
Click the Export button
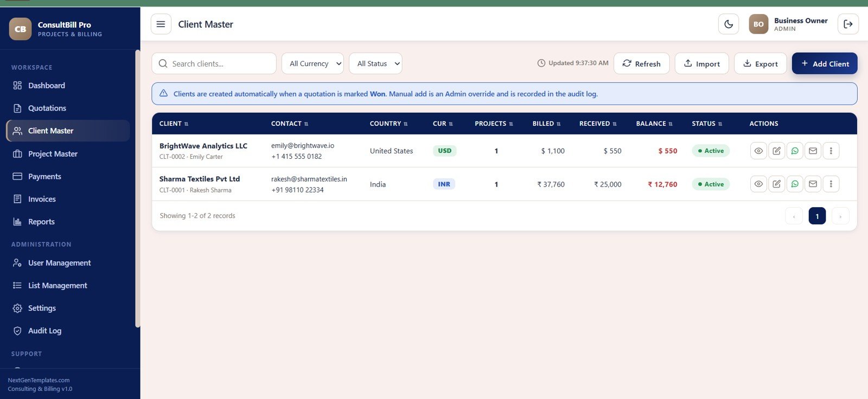760,63
